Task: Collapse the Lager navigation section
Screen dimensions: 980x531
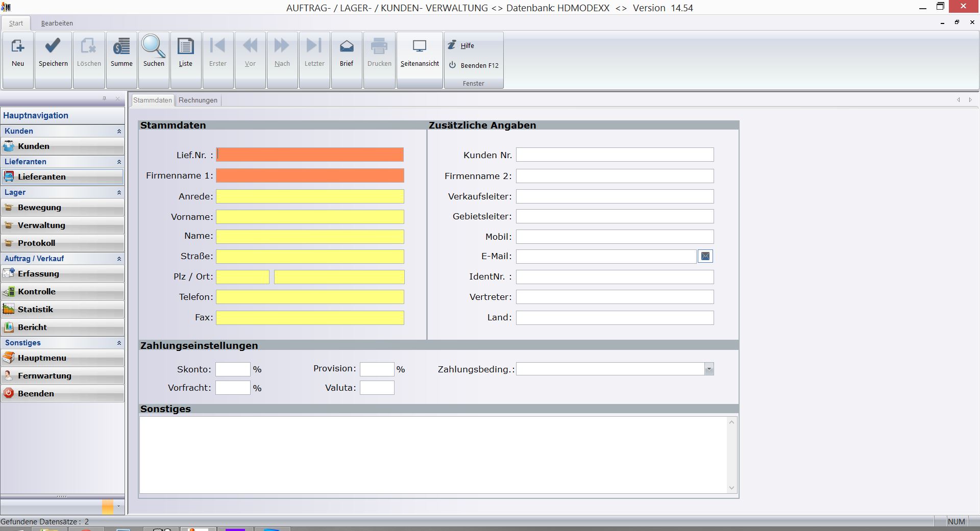Action: pos(119,192)
